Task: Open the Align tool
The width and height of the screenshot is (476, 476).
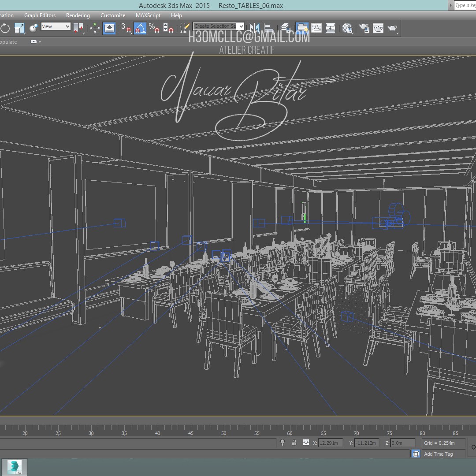Action: [x=268, y=29]
